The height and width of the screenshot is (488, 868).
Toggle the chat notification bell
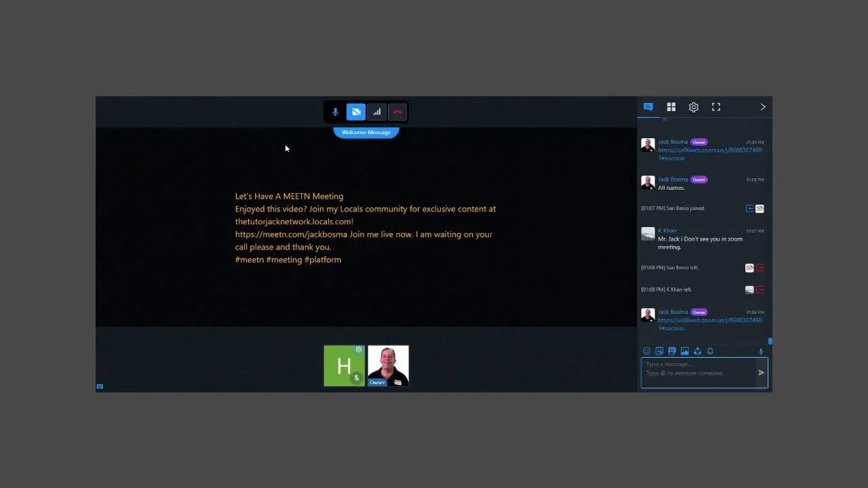[710, 351]
